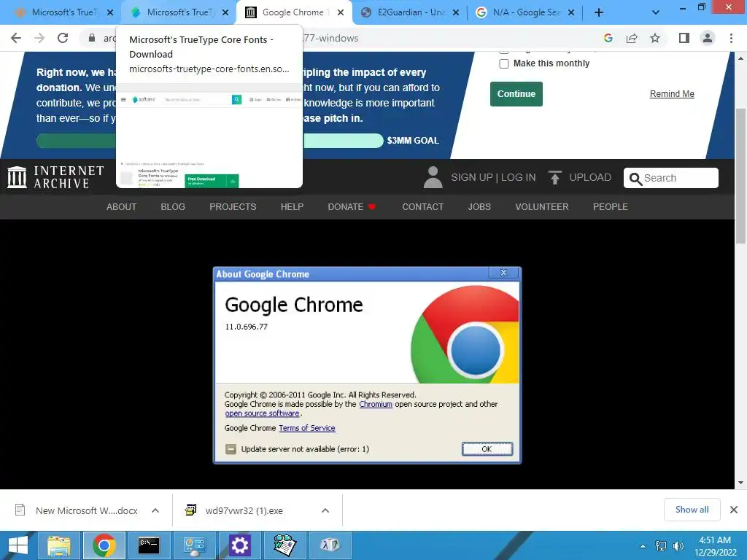Open the Terms of Service link

[x=307, y=428]
